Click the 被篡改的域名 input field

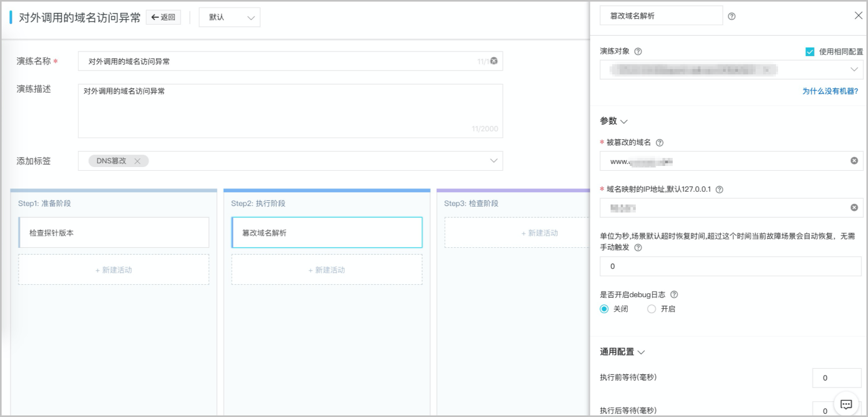pyautogui.click(x=732, y=161)
